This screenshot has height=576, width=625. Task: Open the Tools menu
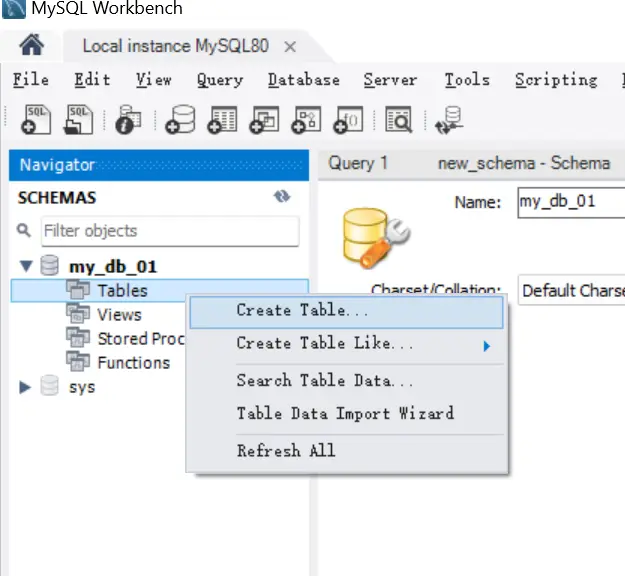467,80
